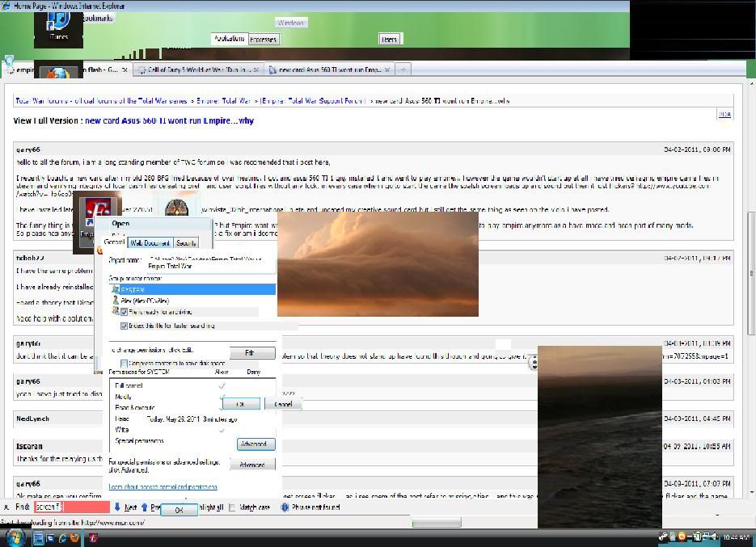The image size is (756, 547).
Task: Toggle 'File is ready for archiving' checkbox
Action: tap(125, 312)
